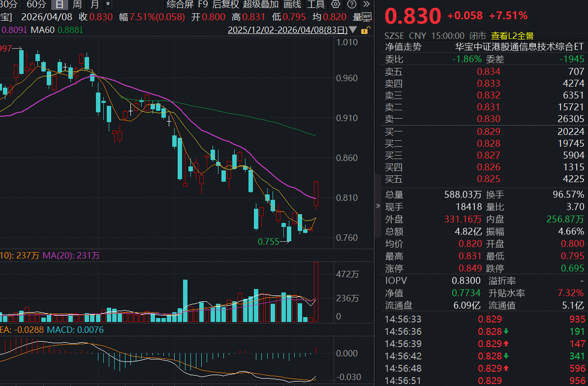Open 超级叠加 overlay option
This screenshot has height=386, width=588.
tap(261, 5)
